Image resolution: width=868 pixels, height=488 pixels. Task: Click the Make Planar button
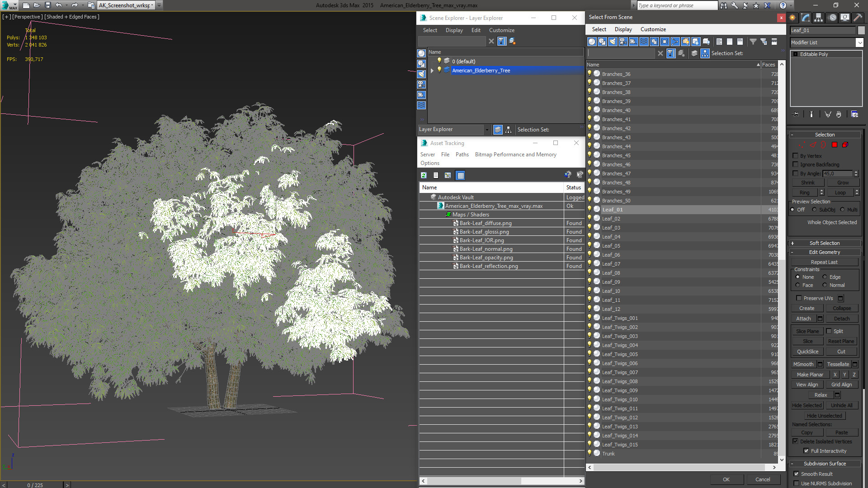810,375
